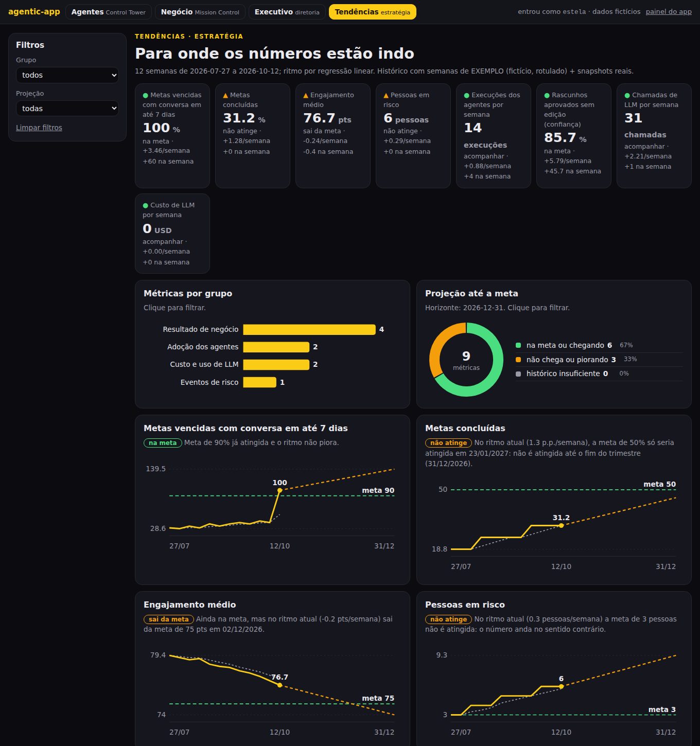Image resolution: width=700 pixels, height=746 pixels.
Task: Click the 85.7 % value on Rascunhos card
Action: 565,138
